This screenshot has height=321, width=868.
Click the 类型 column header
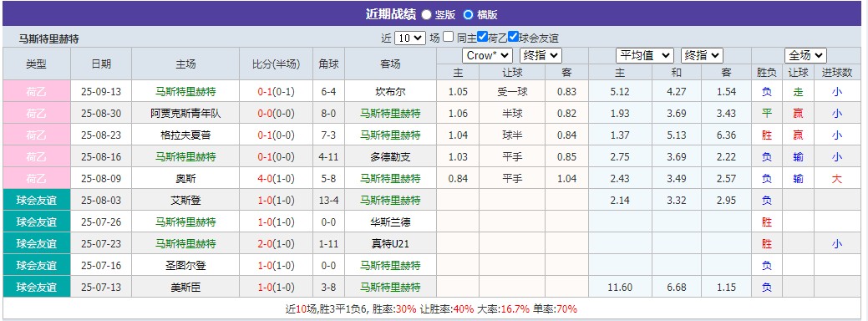[x=37, y=64]
